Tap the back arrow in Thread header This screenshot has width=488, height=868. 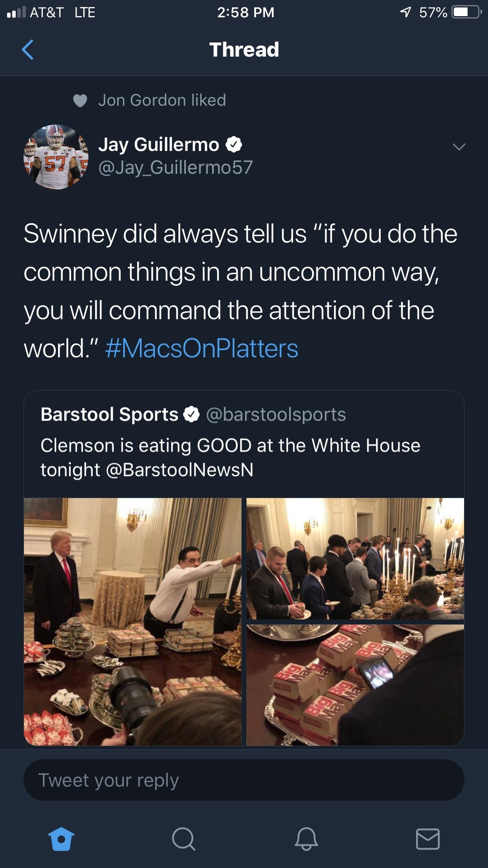pos(28,50)
